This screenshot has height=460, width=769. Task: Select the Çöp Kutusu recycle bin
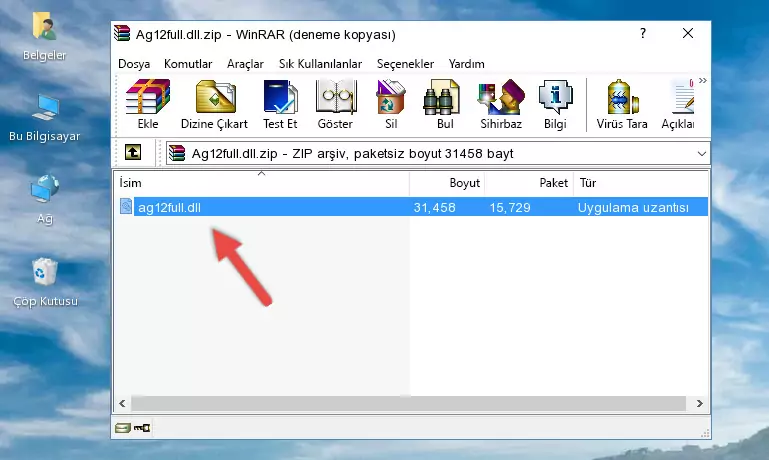pos(45,282)
